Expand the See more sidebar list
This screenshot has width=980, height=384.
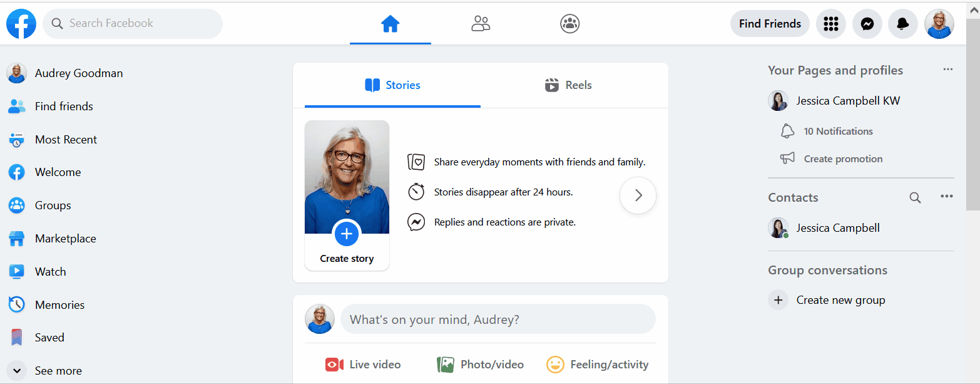[58, 371]
